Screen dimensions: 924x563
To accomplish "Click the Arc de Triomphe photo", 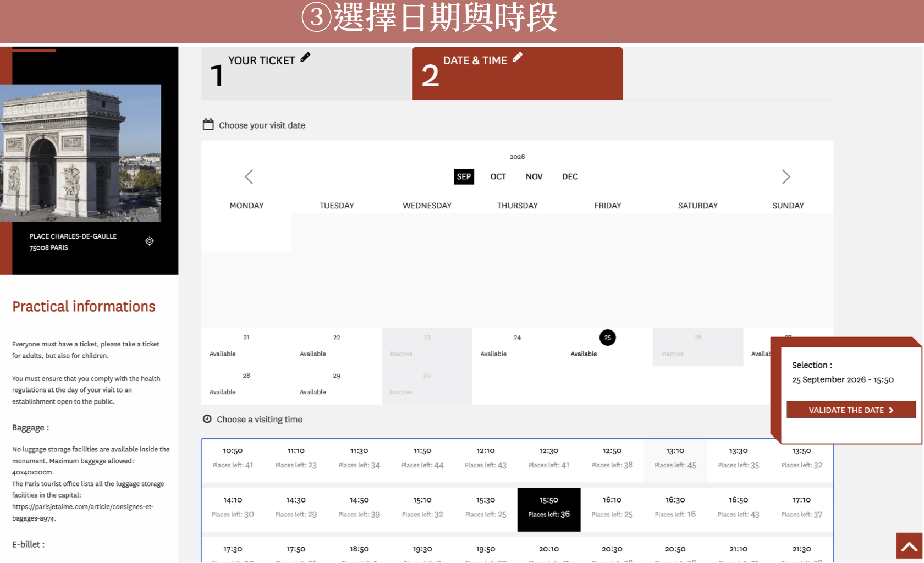I will coord(80,153).
